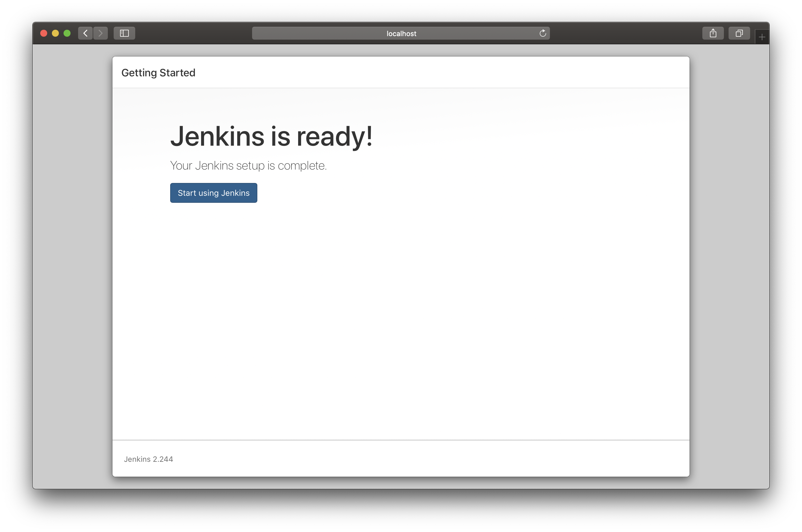This screenshot has width=802, height=532.
Task: Open the Share icon menu
Action: pos(713,33)
